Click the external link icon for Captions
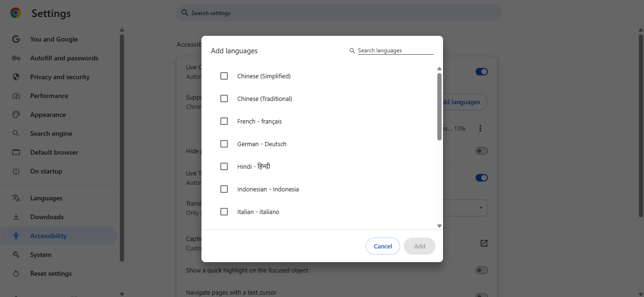This screenshot has height=297, width=644. (x=484, y=243)
